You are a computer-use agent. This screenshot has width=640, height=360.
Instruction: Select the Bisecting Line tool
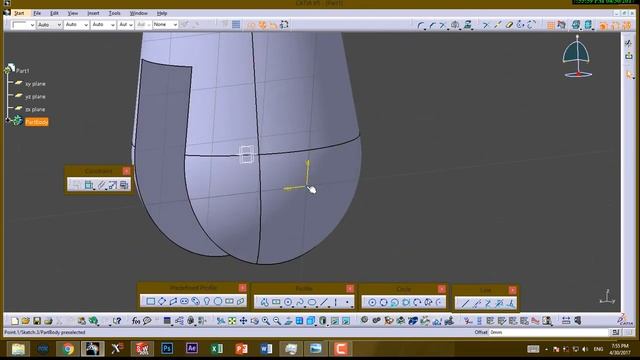click(x=499, y=303)
